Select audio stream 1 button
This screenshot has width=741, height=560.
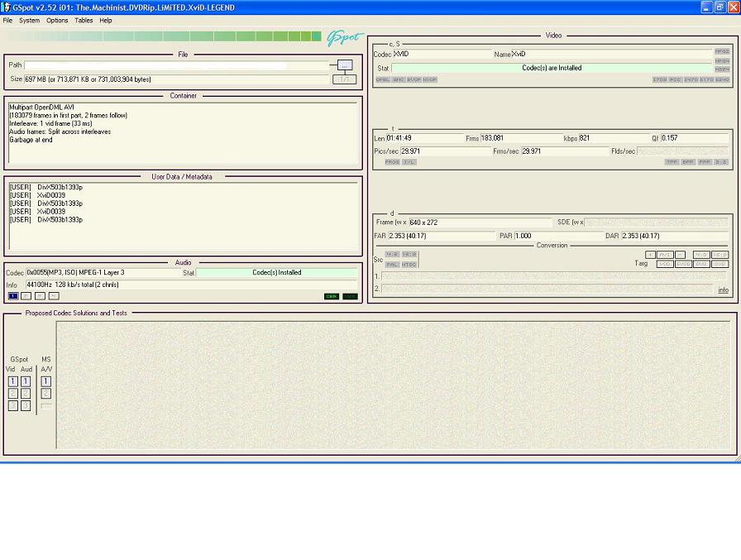(13, 296)
